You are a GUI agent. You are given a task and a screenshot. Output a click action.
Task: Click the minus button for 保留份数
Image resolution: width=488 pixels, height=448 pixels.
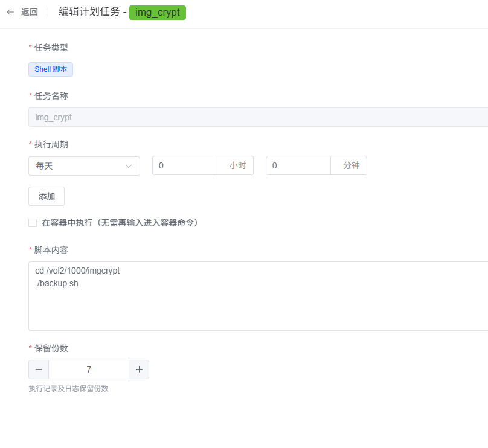tap(39, 370)
